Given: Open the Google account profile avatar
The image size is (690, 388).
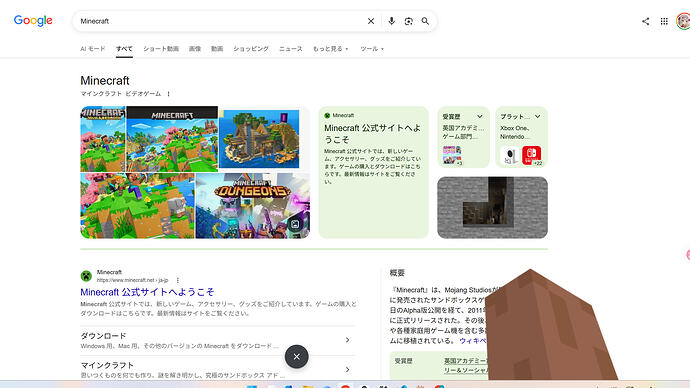Looking at the screenshot, I should (683, 21).
